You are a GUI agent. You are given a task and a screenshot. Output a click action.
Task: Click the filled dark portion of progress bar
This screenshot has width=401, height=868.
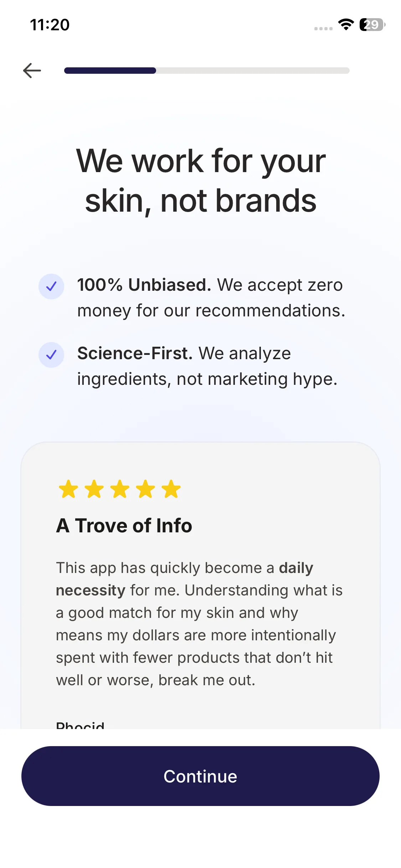click(x=110, y=71)
